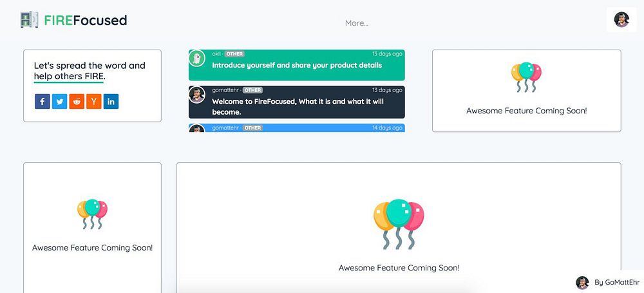Click balloons icon in bottom-left card
This screenshot has height=293, width=644.
tap(92, 214)
